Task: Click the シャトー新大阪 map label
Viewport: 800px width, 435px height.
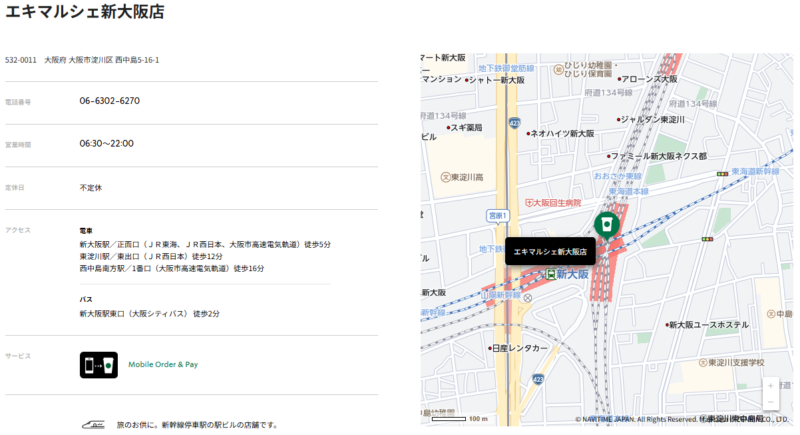Action: click(496, 80)
